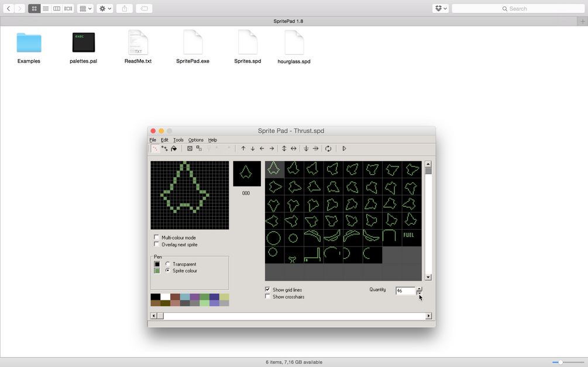Screen dimensions: 588x367
Task: Pick the white palette colour swatch
Action: [165, 297]
